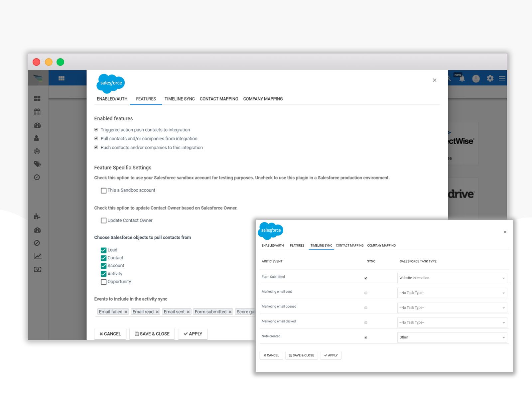532x399 pixels.
Task: Open the settings gear in the header
Action: 490,78
